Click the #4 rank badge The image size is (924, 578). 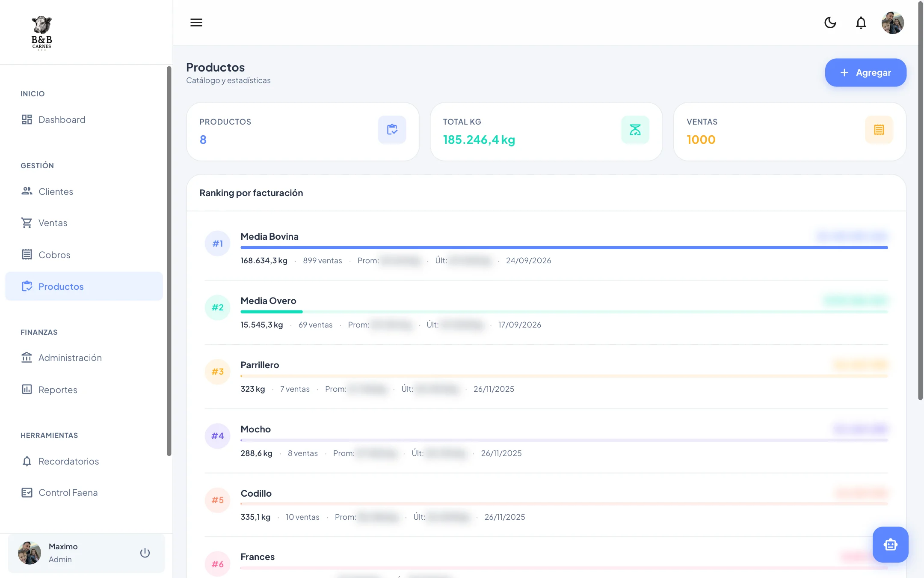tap(218, 436)
